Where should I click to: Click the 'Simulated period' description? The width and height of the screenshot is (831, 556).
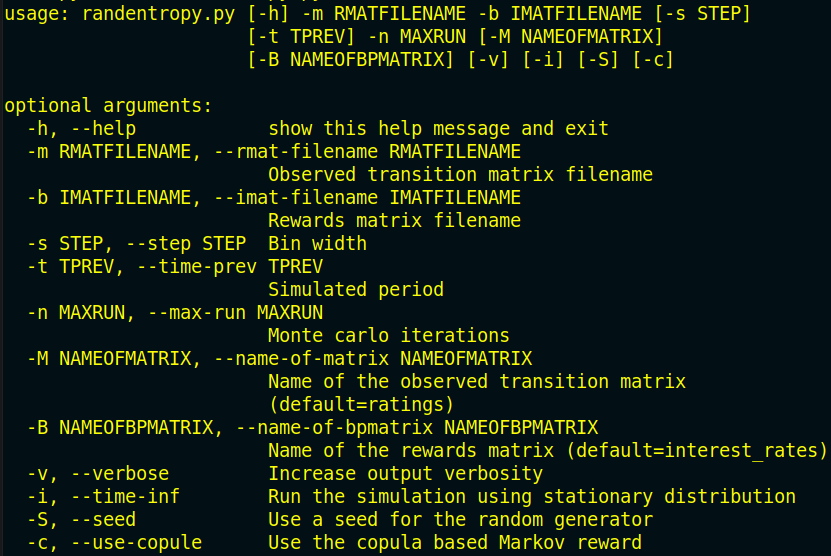[x=356, y=290]
